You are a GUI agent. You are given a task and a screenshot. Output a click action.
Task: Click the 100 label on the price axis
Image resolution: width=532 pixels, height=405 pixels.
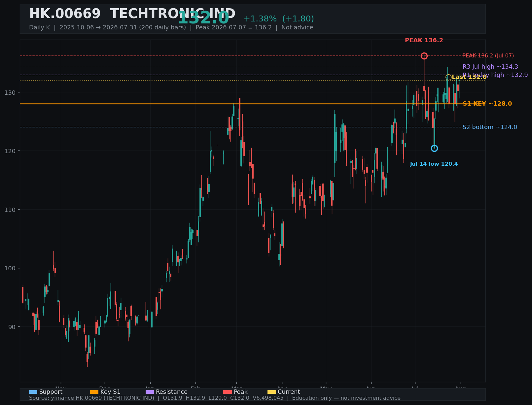coord(10,268)
